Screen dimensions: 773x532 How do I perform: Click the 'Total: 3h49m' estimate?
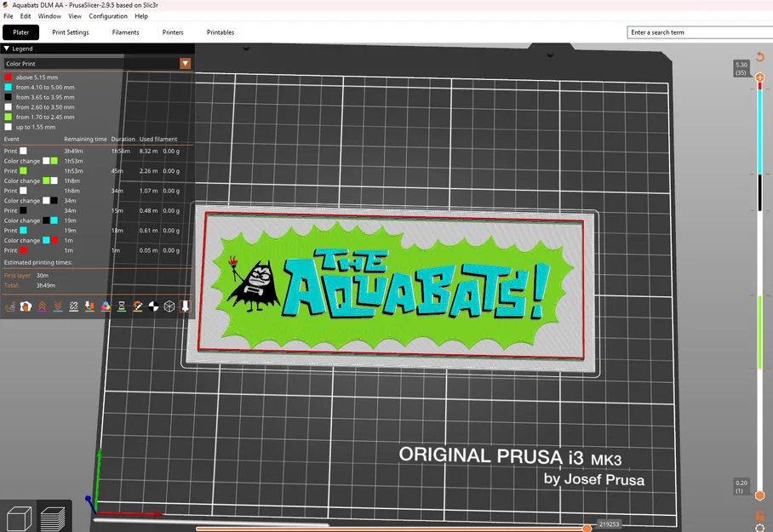[x=30, y=285]
